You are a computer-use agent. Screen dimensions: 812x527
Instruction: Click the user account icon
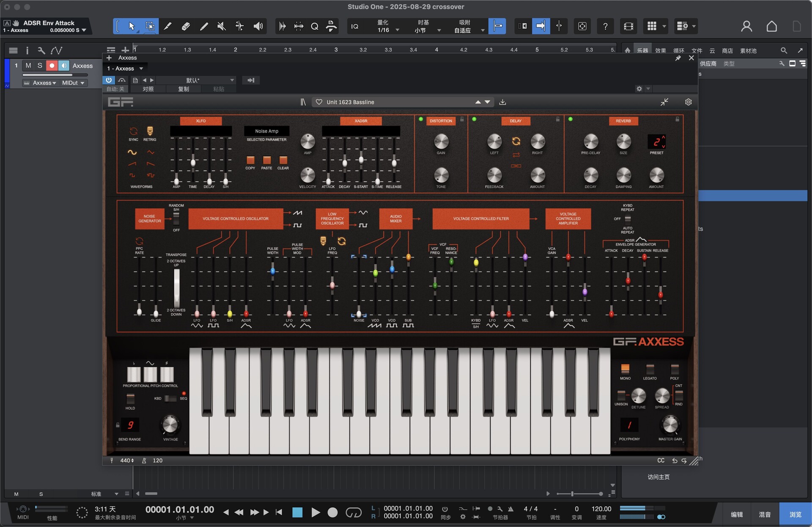coord(746,26)
